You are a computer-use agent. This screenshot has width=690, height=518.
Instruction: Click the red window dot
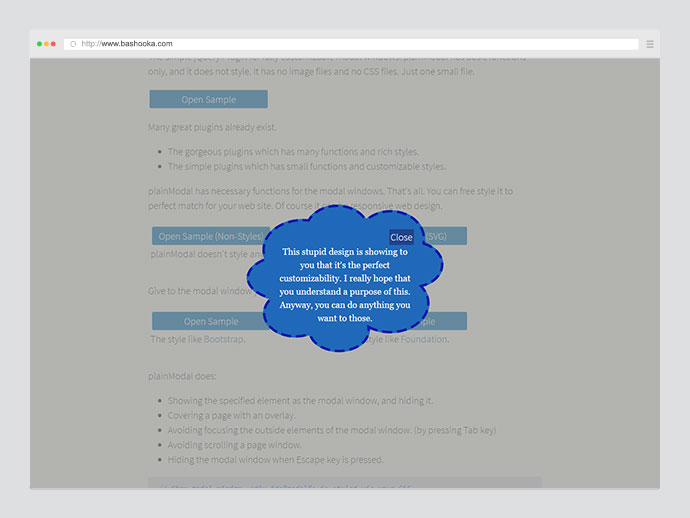[53, 44]
